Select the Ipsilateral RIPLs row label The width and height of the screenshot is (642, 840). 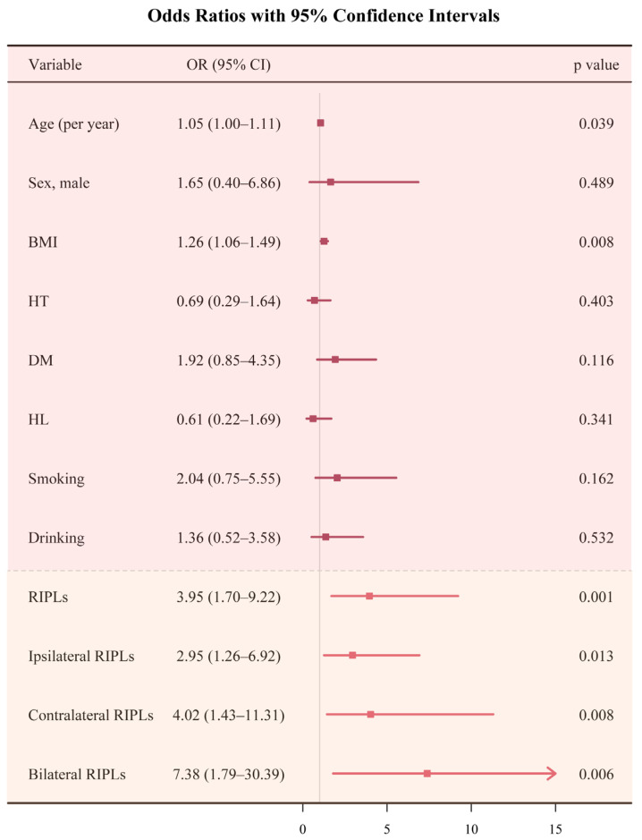pyautogui.click(x=81, y=657)
